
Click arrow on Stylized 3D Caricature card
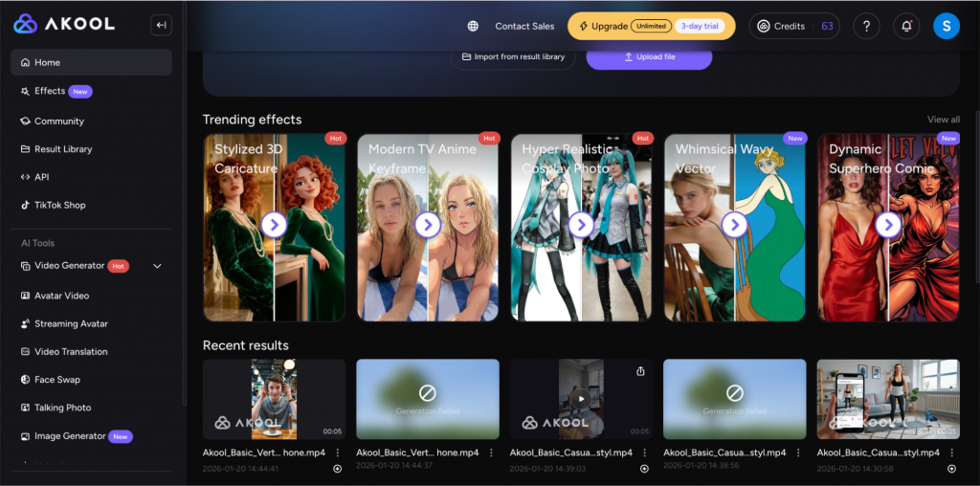(x=275, y=225)
